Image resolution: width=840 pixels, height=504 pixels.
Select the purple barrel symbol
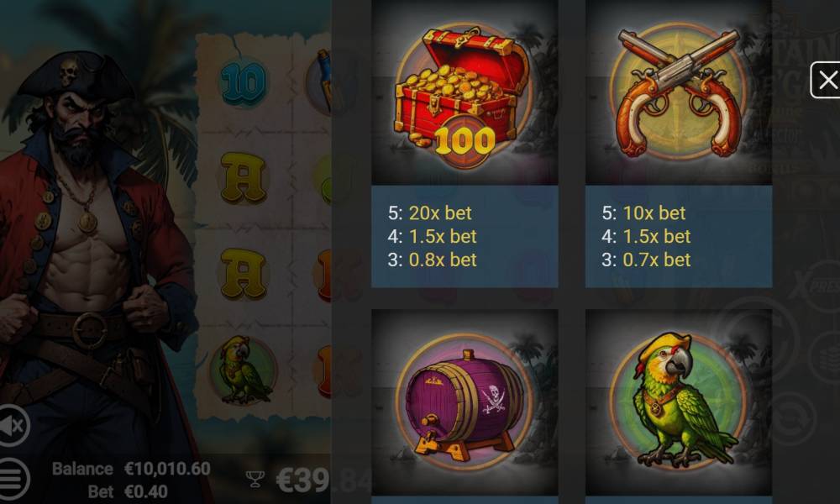(465, 402)
